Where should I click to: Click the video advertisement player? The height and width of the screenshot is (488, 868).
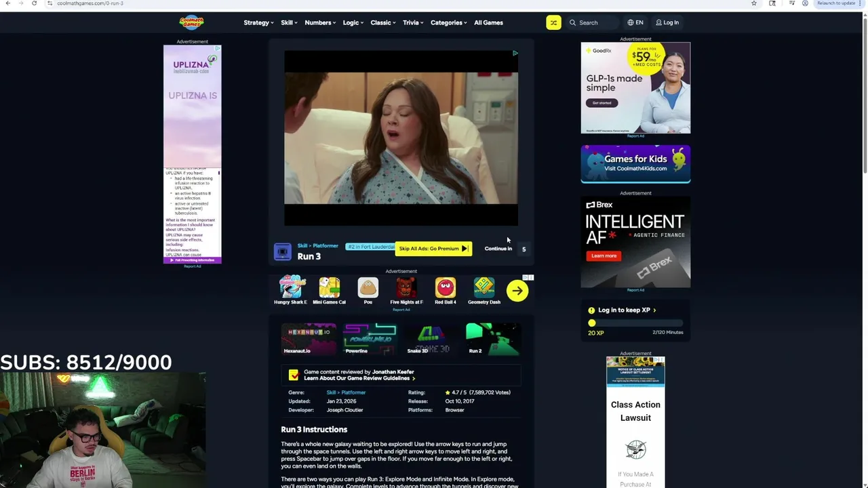pos(401,138)
